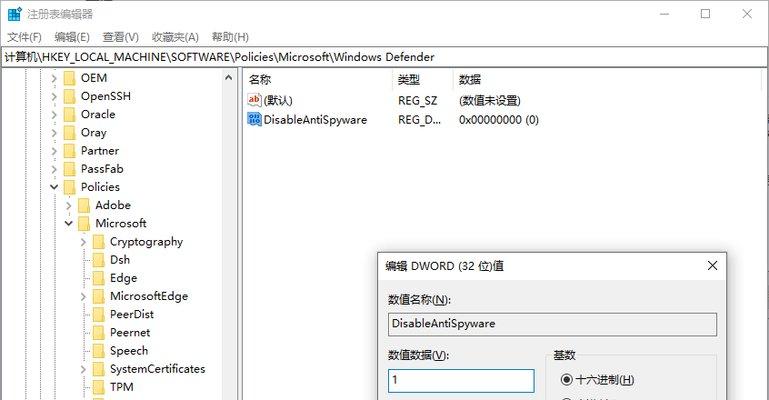Select the Partner folder icon
This screenshot has width=769, height=400.
point(70,151)
